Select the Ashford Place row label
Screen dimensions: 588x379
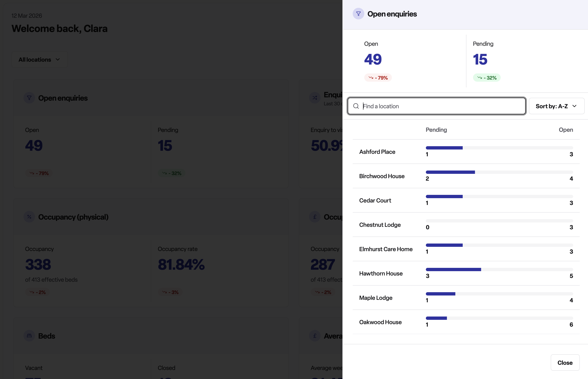point(377,152)
